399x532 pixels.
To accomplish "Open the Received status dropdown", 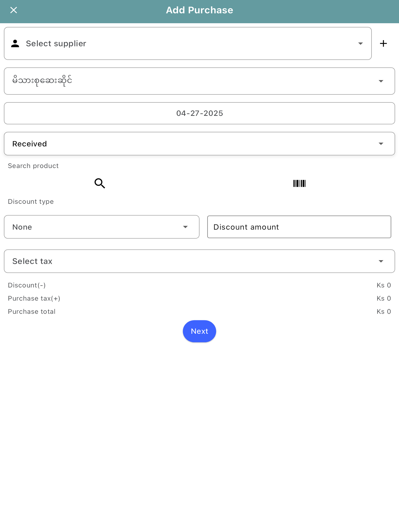I will (199, 144).
